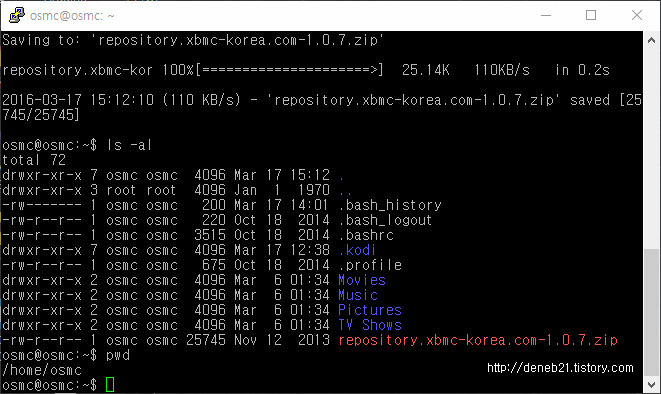Click the ls -al command text
This screenshot has height=394, width=661.
129,145
